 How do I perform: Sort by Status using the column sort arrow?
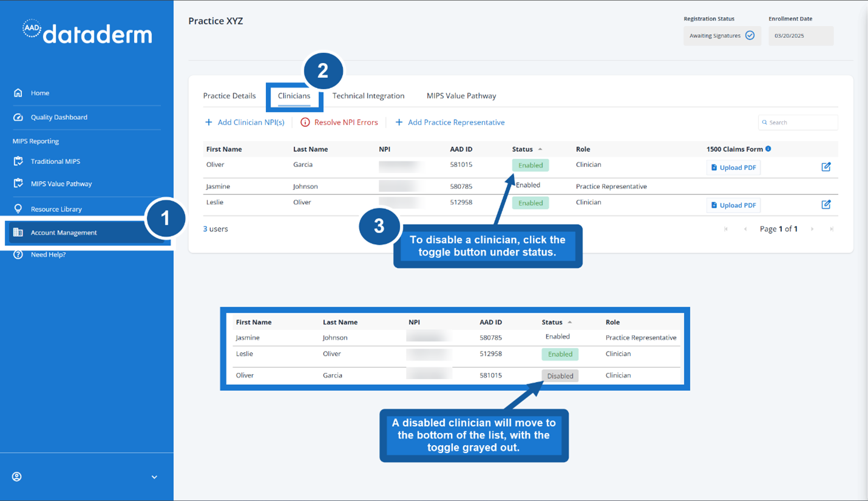click(x=540, y=148)
